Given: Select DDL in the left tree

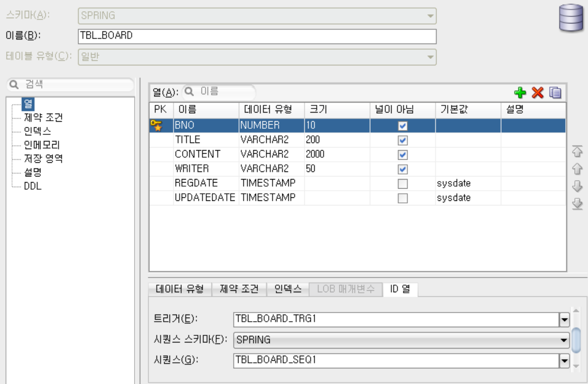Looking at the screenshot, I should point(32,186).
